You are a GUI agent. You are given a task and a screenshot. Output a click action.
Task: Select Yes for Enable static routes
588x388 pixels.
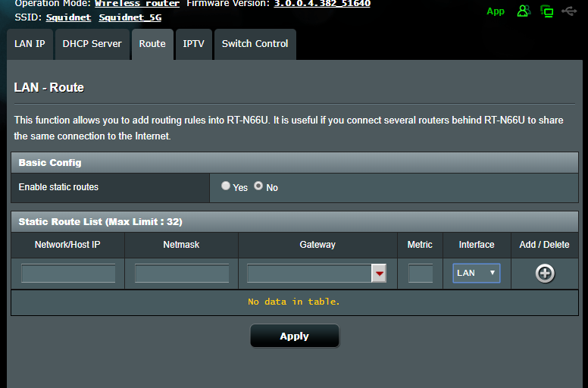coord(225,186)
